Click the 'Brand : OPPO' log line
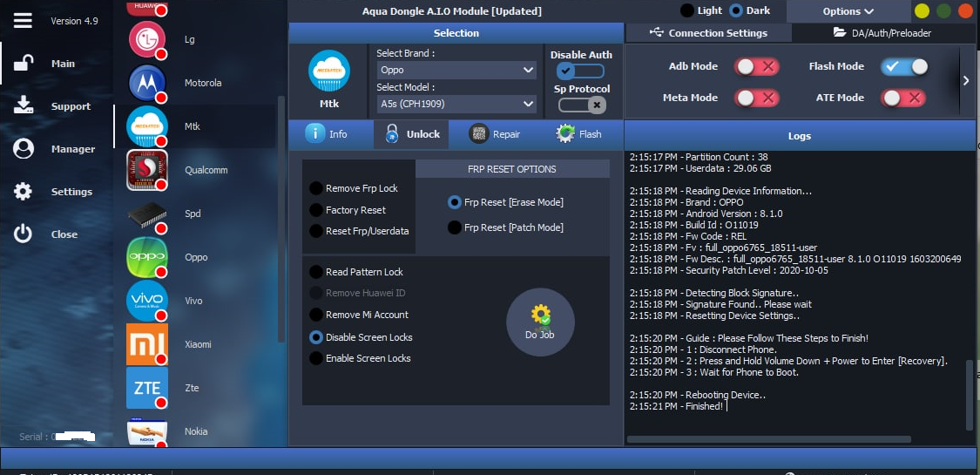This screenshot has height=475, width=980. pyautogui.click(x=686, y=202)
